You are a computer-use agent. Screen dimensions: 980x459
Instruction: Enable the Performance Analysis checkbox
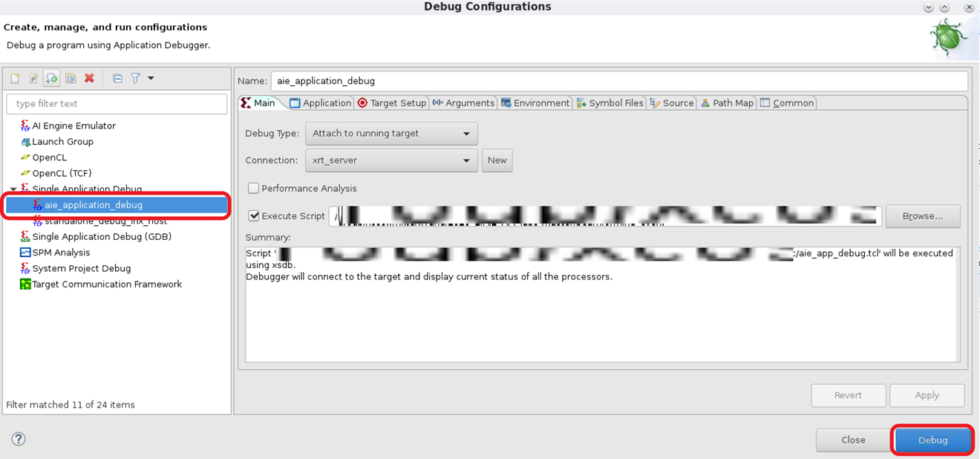[x=254, y=189]
